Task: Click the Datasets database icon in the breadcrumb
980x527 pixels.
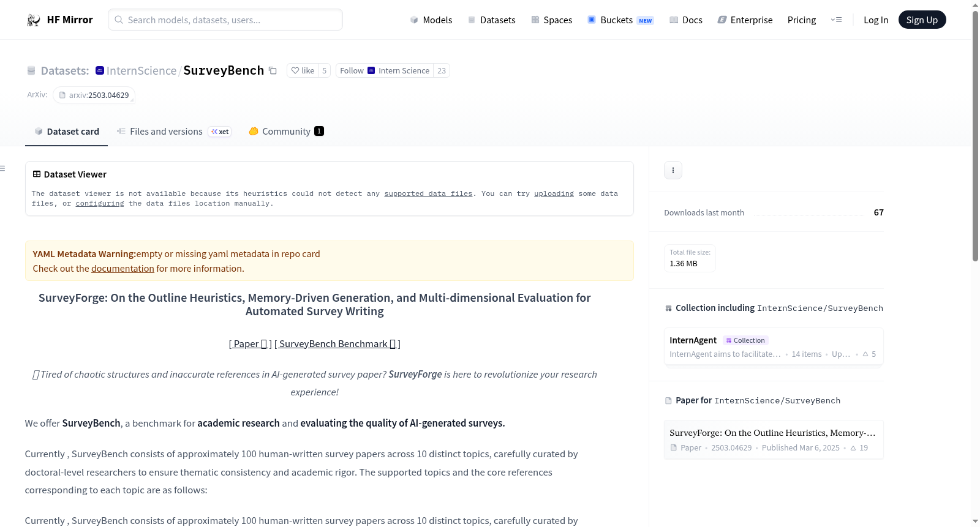Action: (x=31, y=71)
